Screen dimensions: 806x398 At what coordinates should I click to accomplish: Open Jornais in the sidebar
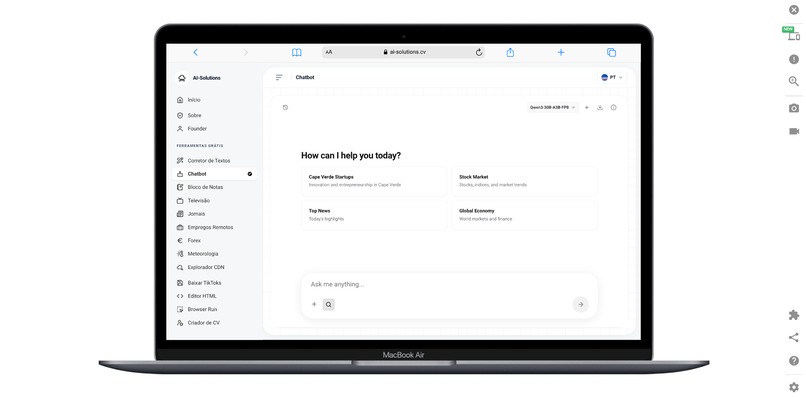(215, 214)
